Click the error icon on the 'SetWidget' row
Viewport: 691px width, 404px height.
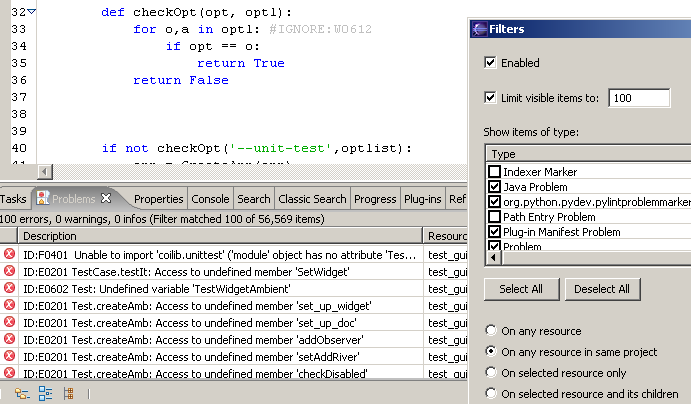pyautogui.click(x=10, y=271)
